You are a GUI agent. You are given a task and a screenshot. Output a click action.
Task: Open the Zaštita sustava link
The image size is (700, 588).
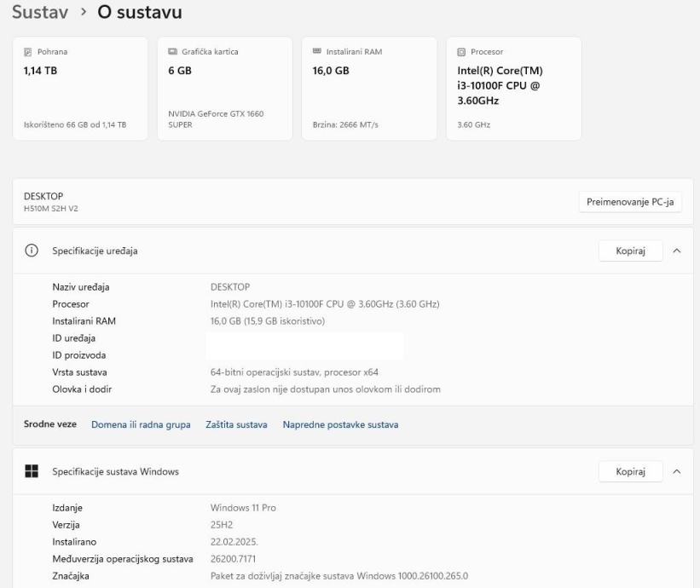[x=236, y=424]
